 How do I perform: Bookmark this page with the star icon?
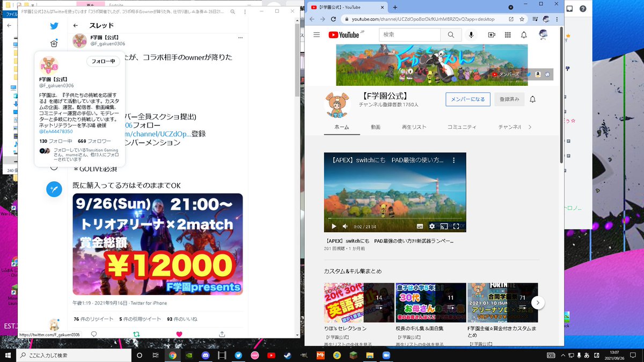[x=522, y=19]
